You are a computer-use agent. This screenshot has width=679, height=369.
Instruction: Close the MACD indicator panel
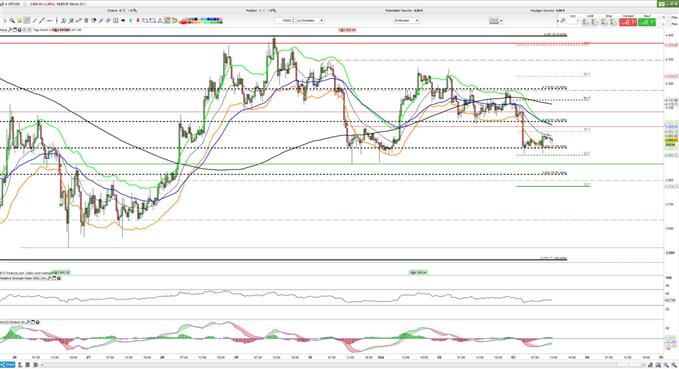38,322
